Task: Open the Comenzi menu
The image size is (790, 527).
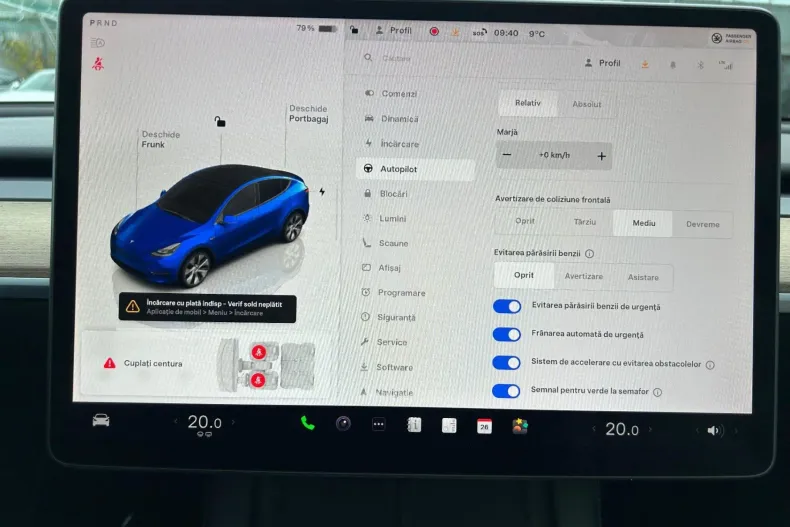Action: 415,94
